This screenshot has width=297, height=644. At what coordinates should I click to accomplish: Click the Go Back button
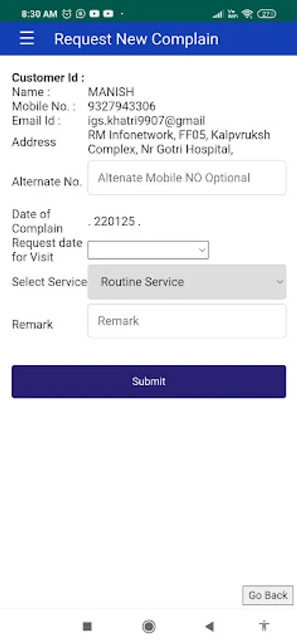(268, 595)
